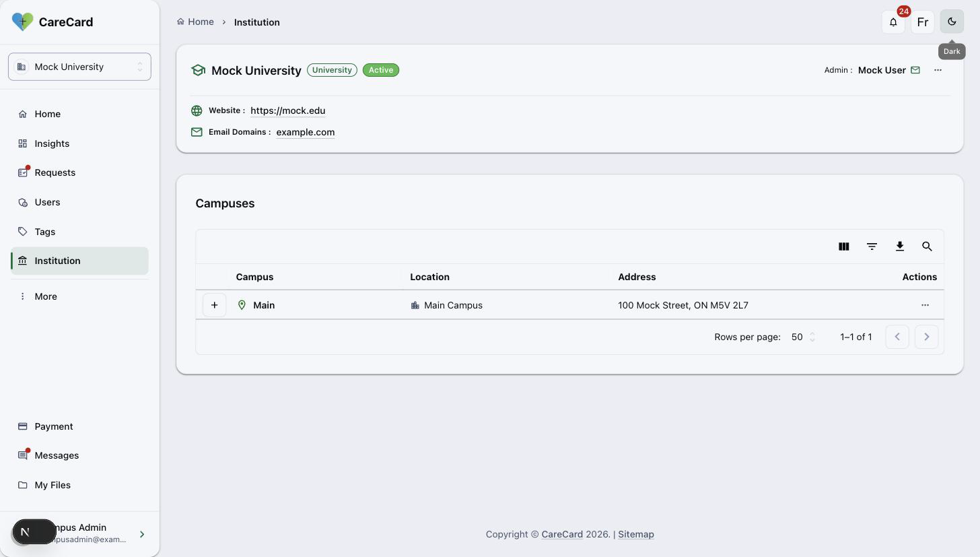Expand the More sidebar item
Screen dimensions: 980x557
tap(79, 296)
